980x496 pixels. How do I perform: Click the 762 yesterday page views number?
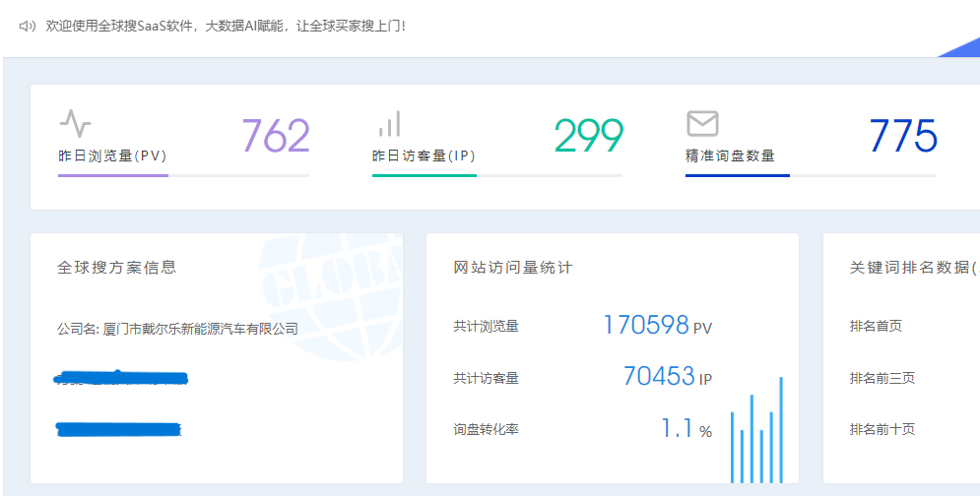(276, 137)
